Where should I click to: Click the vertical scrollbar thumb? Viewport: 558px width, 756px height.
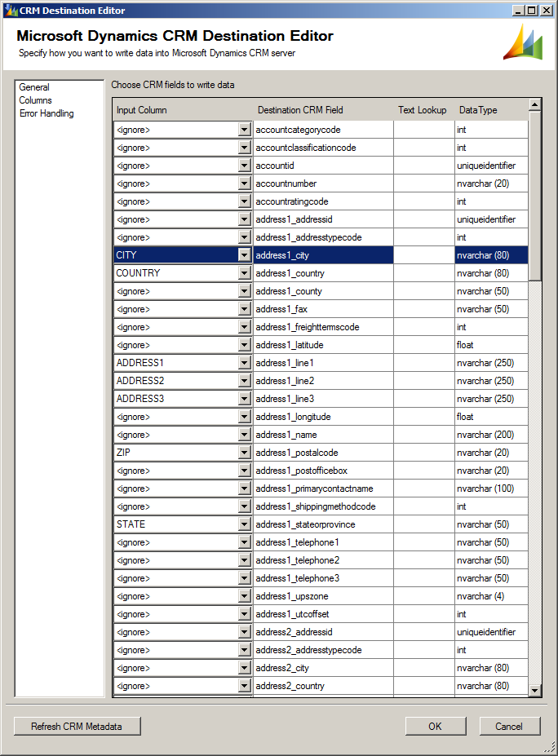(534, 196)
